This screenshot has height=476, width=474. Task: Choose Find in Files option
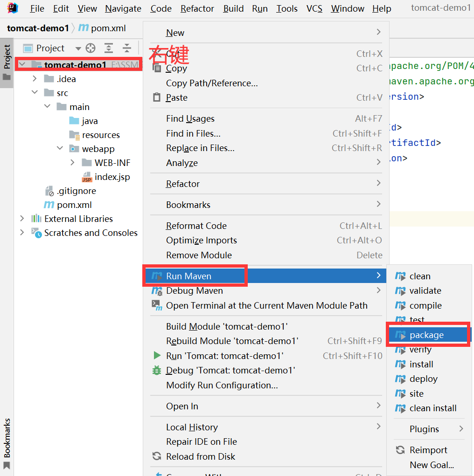(266, 133)
